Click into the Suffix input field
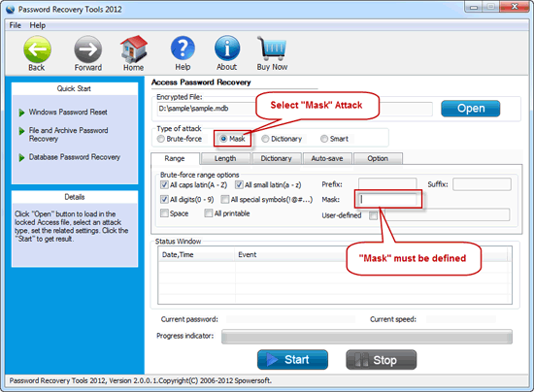The width and height of the screenshot is (534, 392). pyautogui.click(x=482, y=184)
